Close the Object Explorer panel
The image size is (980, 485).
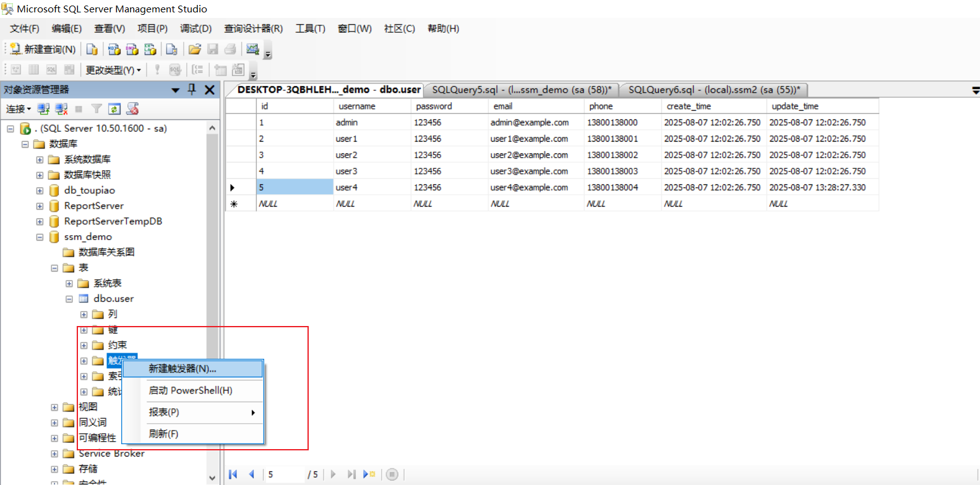[210, 90]
